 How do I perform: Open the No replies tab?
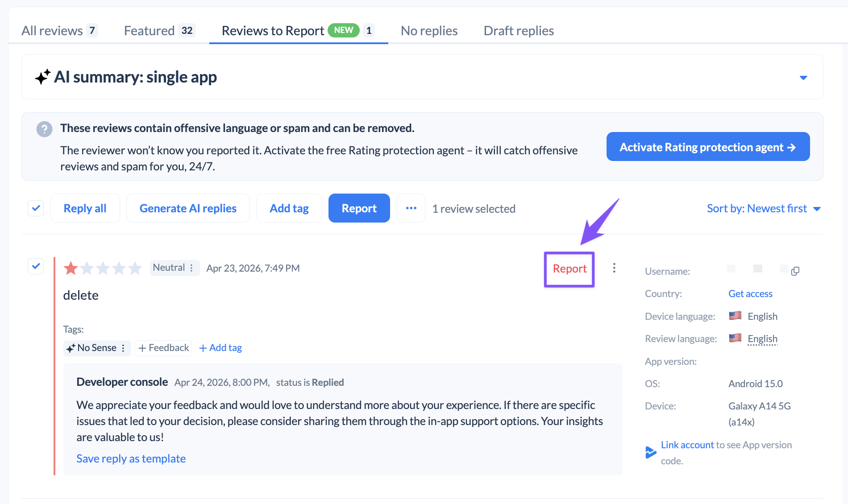tap(429, 31)
